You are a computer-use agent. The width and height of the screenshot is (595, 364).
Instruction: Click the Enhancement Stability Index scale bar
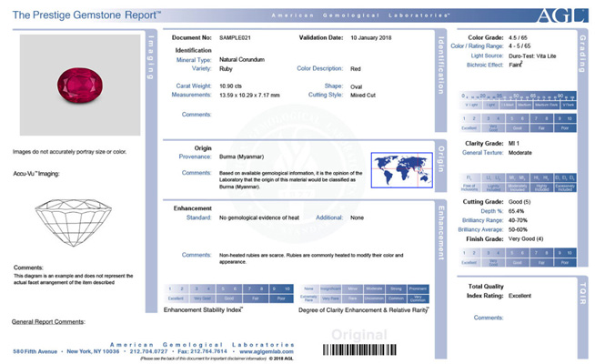[228, 293]
